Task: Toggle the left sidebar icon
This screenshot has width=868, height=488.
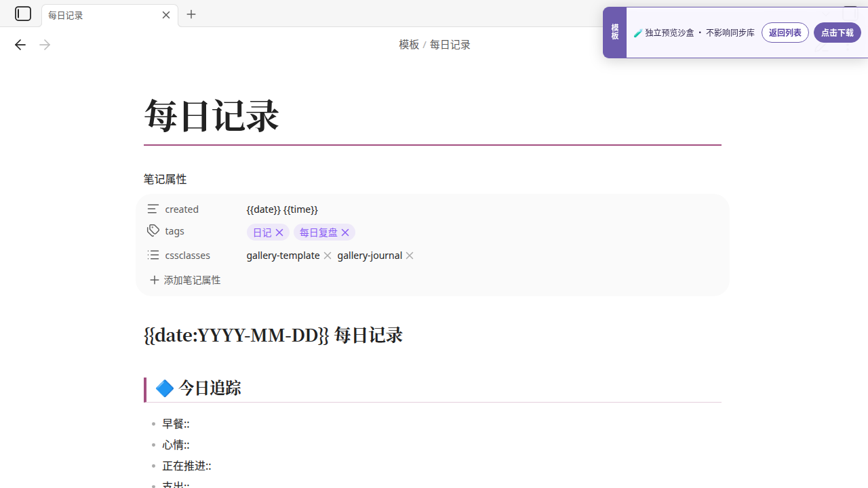Action: [23, 14]
